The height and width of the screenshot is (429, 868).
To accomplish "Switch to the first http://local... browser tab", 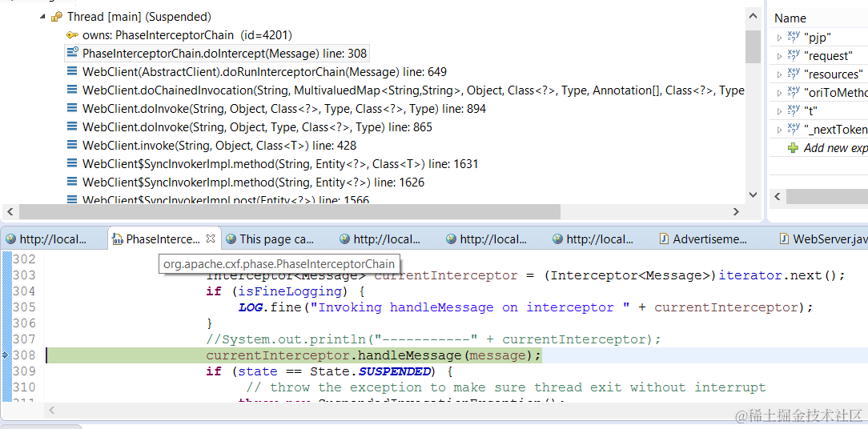I will (53, 239).
